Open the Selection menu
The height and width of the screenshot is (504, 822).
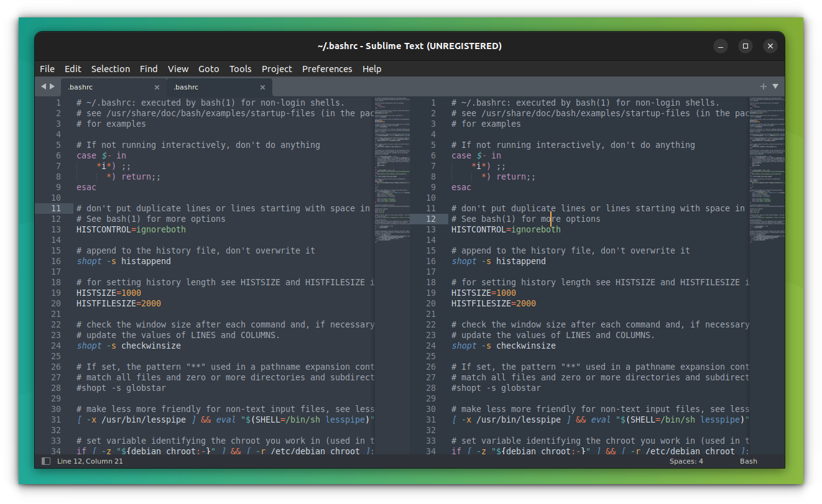(111, 69)
